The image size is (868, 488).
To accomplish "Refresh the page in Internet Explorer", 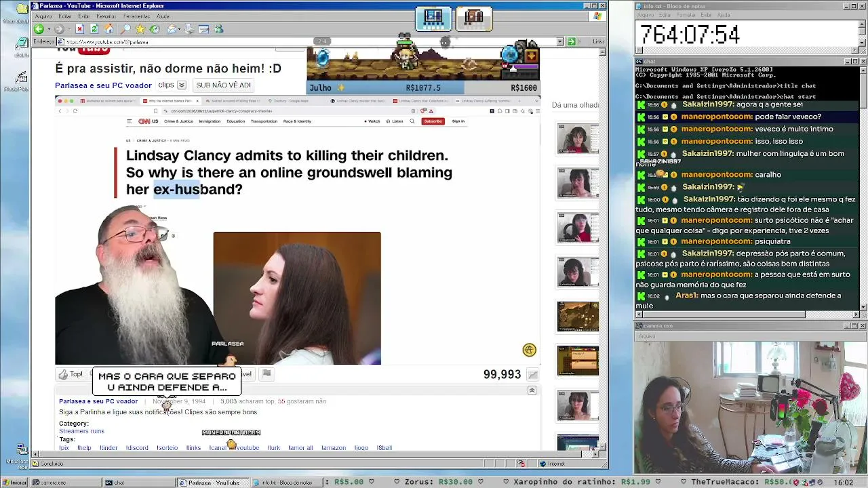I will pyautogui.click(x=94, y=29).
